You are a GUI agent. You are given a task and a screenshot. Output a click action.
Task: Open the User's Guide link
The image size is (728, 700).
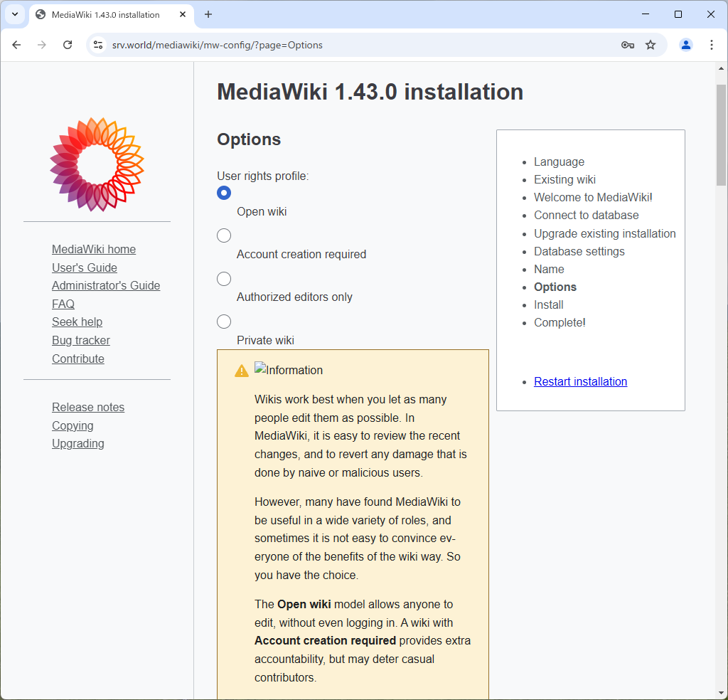pos(85,267)
